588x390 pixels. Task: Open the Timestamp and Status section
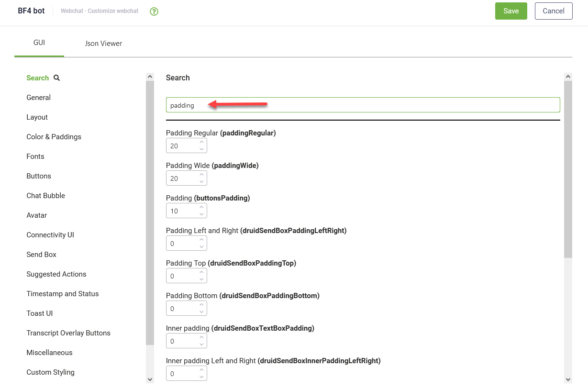point(62,293)
